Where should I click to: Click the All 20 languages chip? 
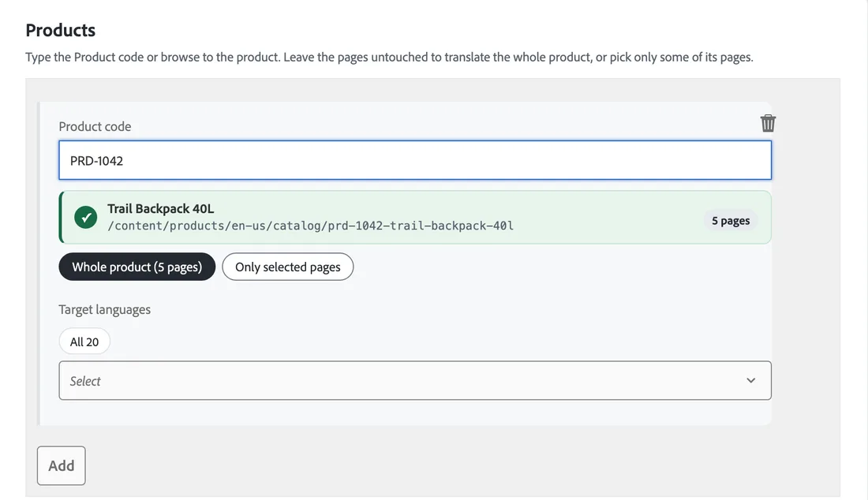[84, 341]
